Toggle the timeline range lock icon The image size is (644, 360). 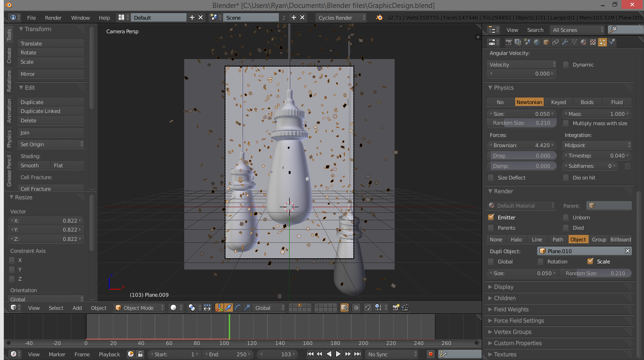pyautogui.click(x=140, y=354)
